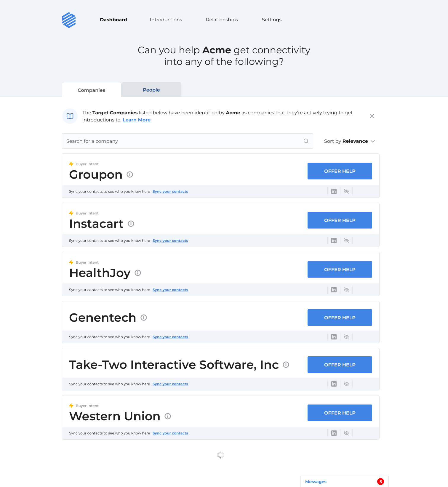Click the info icon beside Instacart
The image size is (448, 487).
(131, 224)
